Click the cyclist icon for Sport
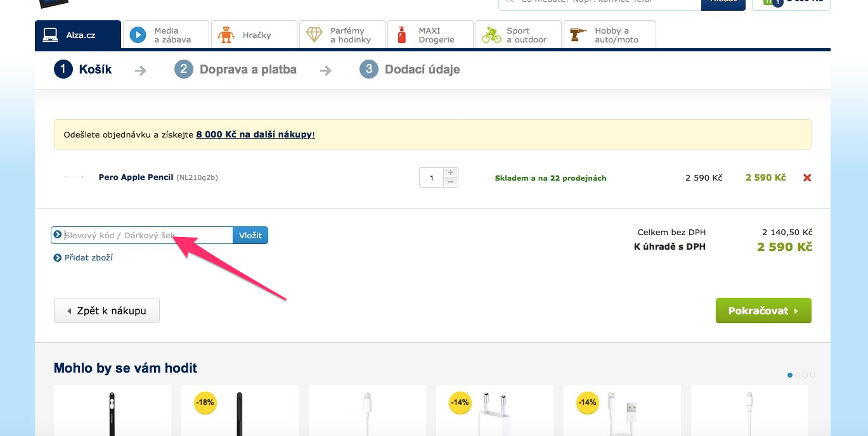Image resolution: width=868 pixels, height=436 pixels. (491, 35)
